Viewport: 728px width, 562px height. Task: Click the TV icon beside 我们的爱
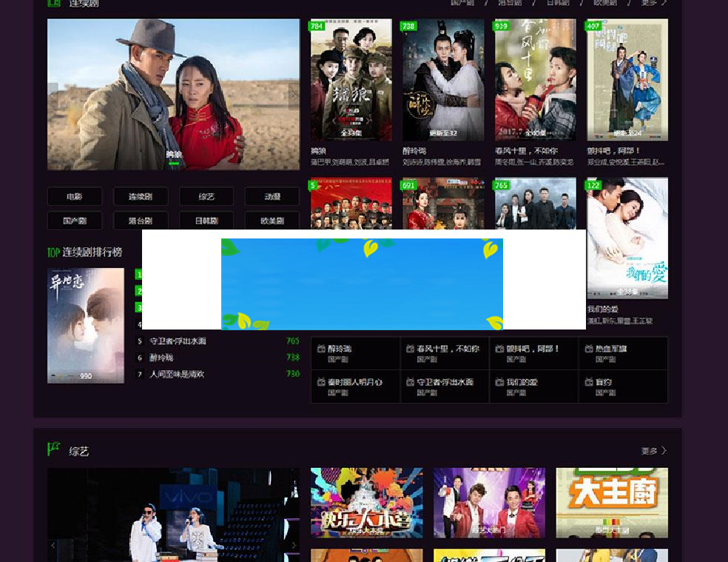[x=498, y=382]
